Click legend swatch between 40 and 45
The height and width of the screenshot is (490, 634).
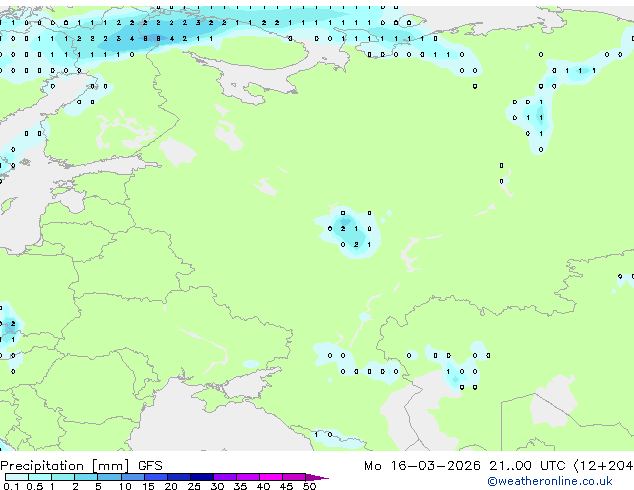pos(271,477)
